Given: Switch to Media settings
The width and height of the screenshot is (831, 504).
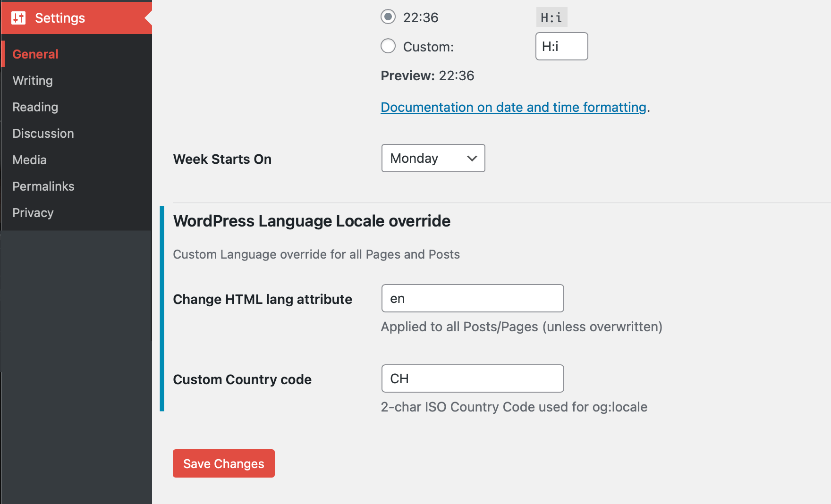Looking at the screenshot, I should click(29, 160).
